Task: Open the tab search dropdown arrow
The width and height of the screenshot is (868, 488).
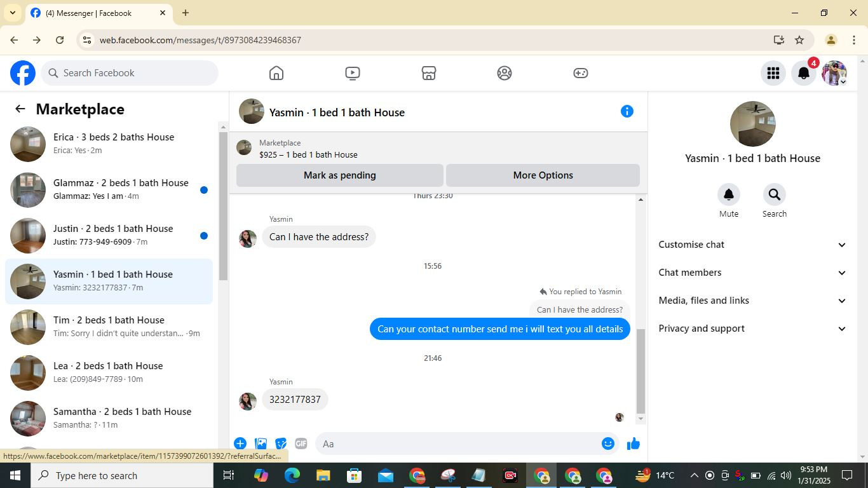Action: pos(13,13)
